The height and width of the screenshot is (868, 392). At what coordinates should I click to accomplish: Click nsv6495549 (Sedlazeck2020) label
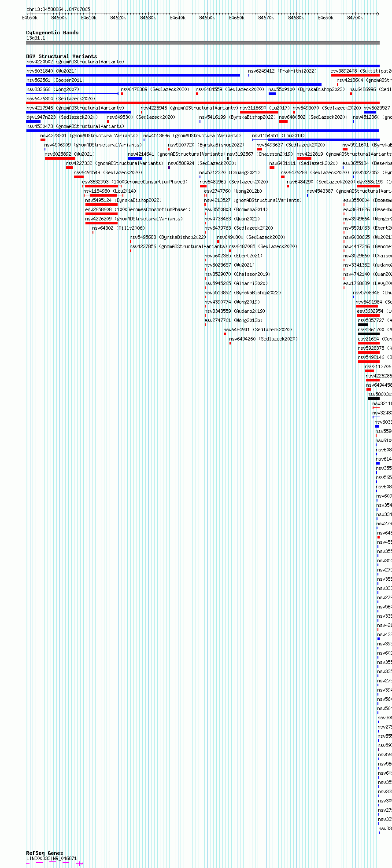108,172
